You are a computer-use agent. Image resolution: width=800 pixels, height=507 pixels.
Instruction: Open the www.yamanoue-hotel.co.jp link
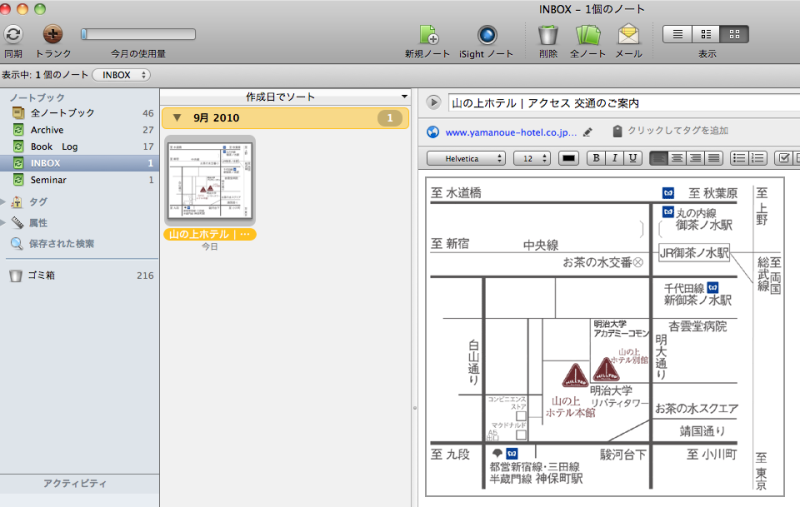coord(511,131)
